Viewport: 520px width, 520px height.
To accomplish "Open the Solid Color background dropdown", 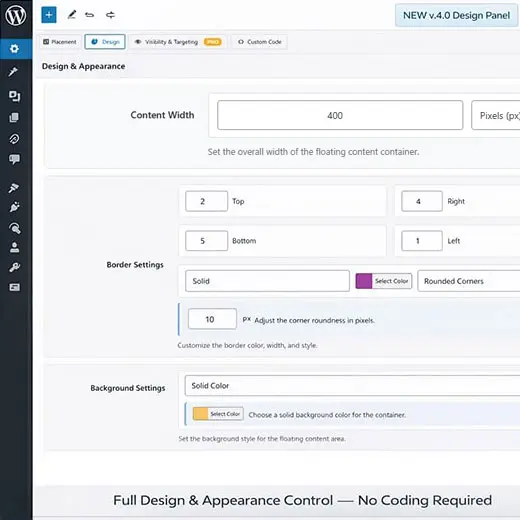I will click(x=352, y=386).
